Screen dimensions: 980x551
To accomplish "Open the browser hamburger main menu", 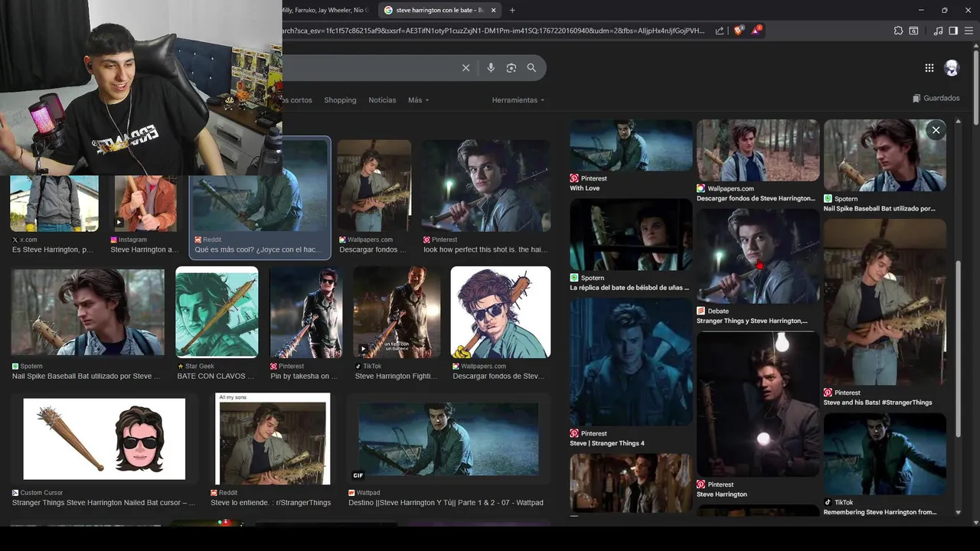I will pos(969,31).
